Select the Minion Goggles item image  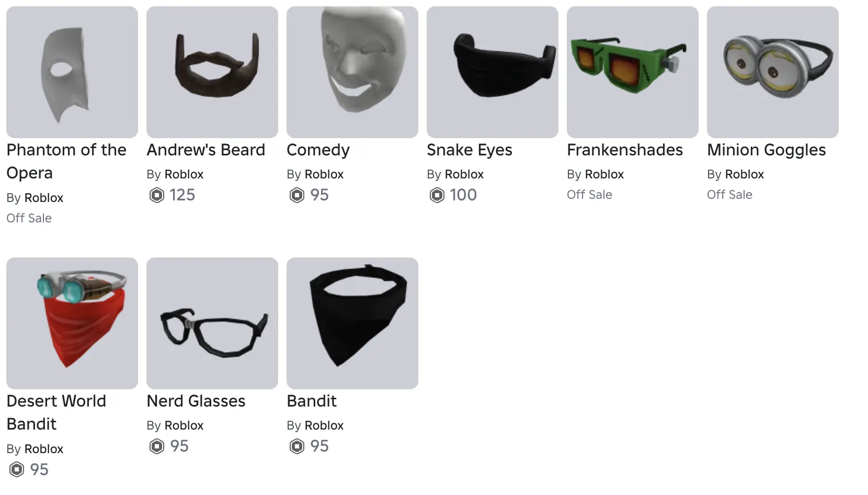tap(773, 72)
